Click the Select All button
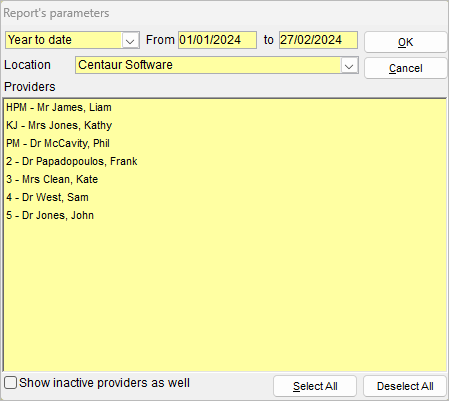The height and width of the screenshot is (401, 449). pos(315,386)
